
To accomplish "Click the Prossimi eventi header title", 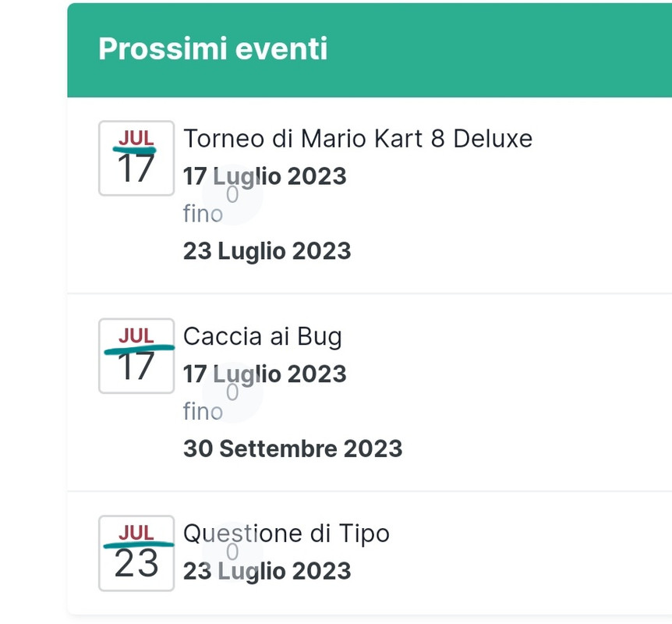I will click(x=213, y=49).
